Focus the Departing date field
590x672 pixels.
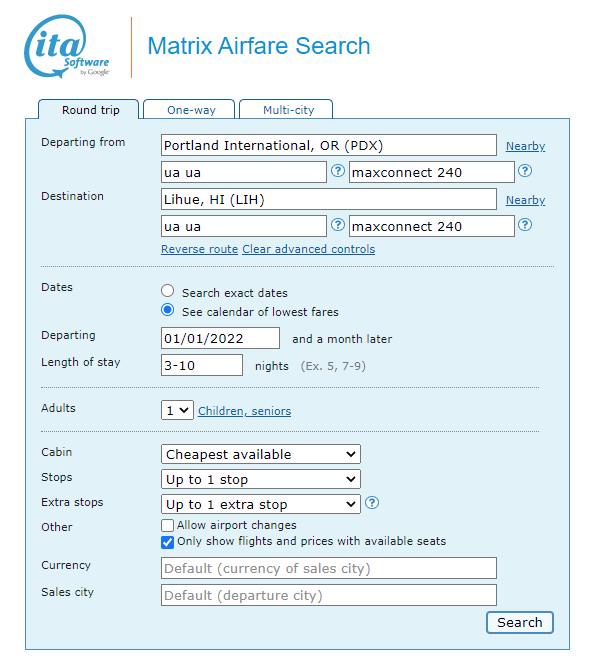click(220, 339)
